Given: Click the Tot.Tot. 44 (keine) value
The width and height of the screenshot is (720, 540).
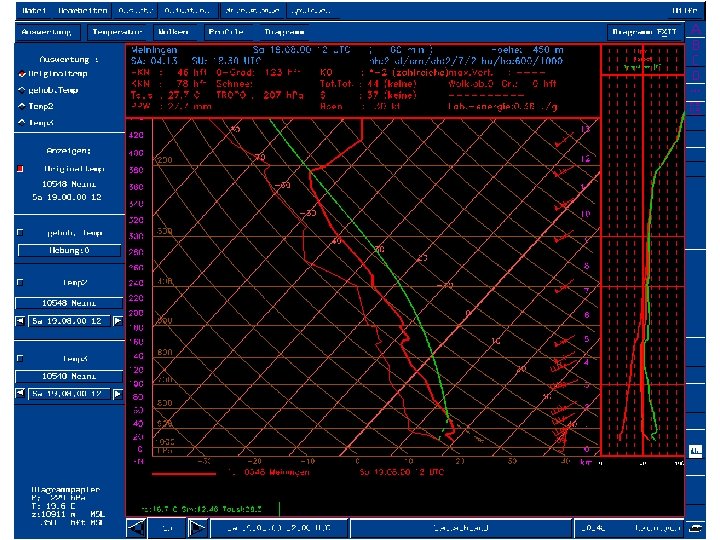Looking at the screenshot, I should point(392,84).
